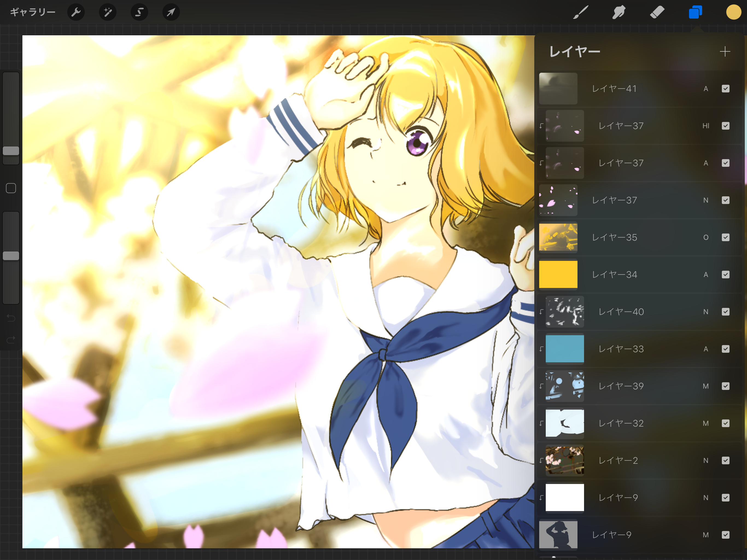Expand blend mode N of clipped レイヤー9

(x=705, y=497)
